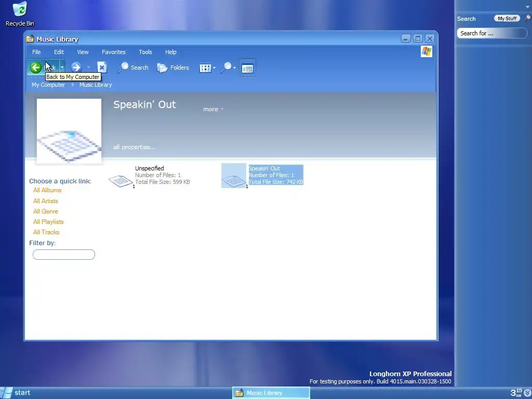Open the All Tracks quick link
This screenshot has height=399, width=532.
point(46,232)
